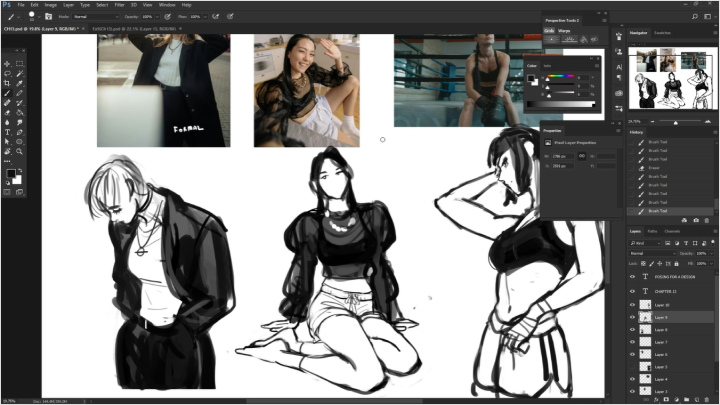720x405 pixels.
Task: Click the foreground color swatch in toolbox
Action: 10,174
